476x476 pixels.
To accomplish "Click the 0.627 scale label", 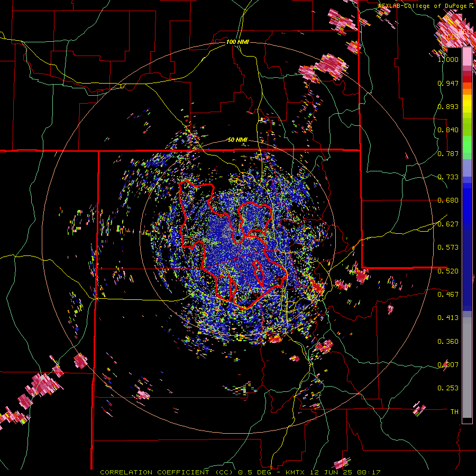I will pos(448,224).
